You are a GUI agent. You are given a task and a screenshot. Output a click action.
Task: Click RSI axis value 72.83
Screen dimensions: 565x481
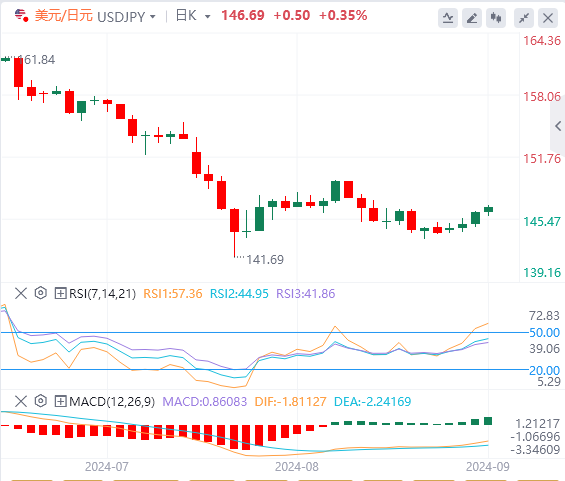click(544, 316)
